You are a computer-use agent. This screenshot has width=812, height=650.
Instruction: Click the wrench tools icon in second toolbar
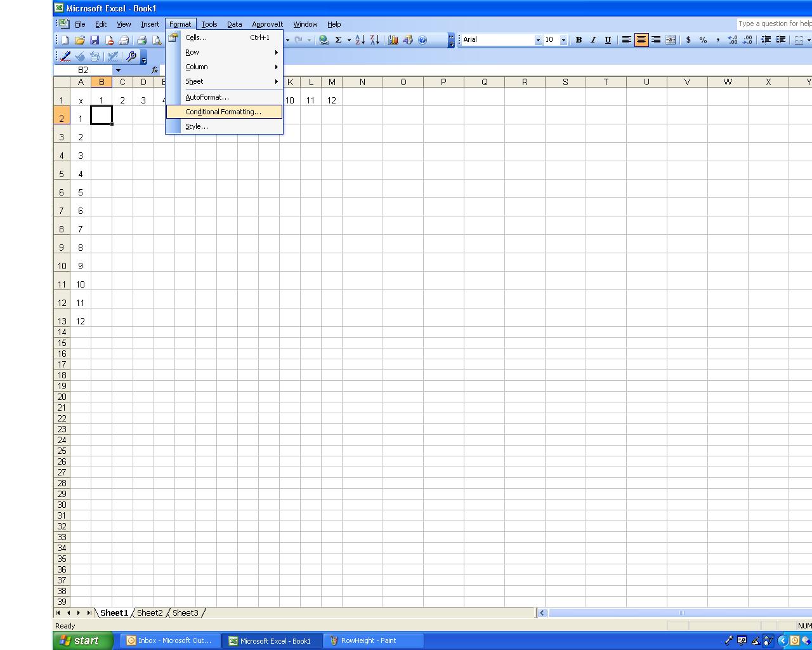(131, 56)
